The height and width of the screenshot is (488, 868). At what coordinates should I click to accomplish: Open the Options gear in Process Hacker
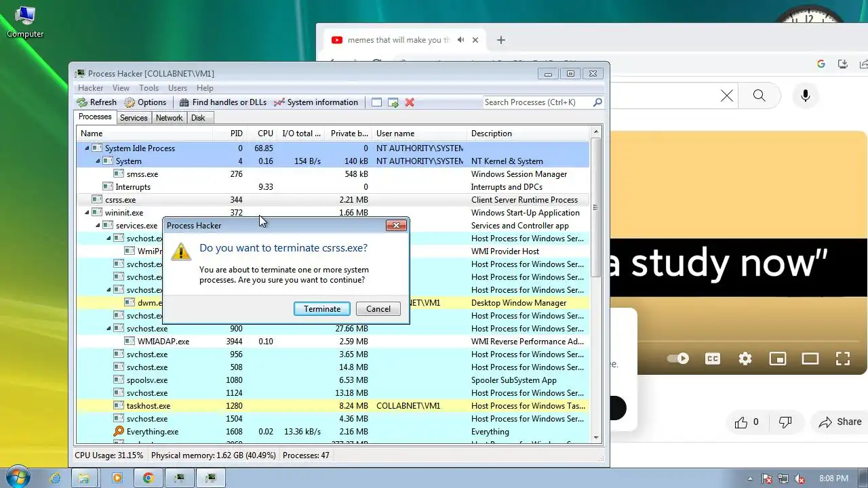(x=130, y=102)
